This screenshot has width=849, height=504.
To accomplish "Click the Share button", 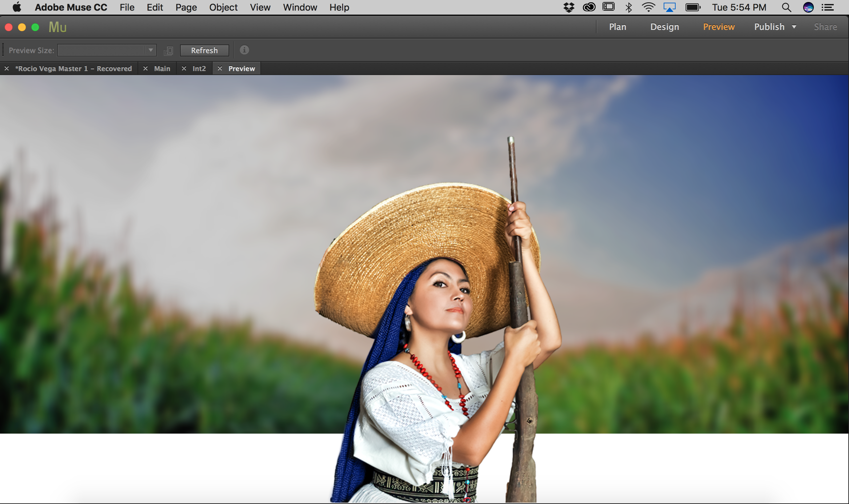I will pos(825,27).
